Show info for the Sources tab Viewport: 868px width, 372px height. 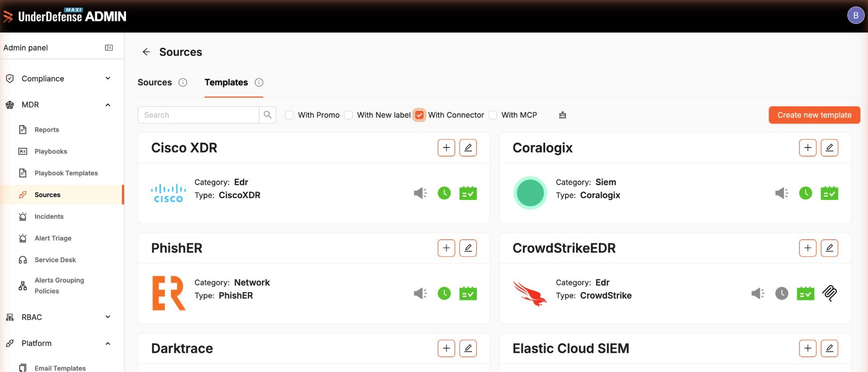coord(183,83)
